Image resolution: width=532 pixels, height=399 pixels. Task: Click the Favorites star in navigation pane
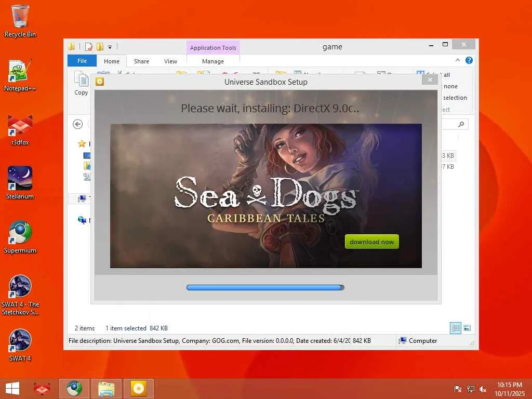tap(82, 143)
